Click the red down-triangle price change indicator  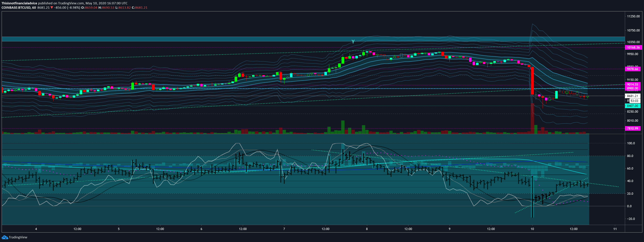pyautogui.click(x=52, y=8)
